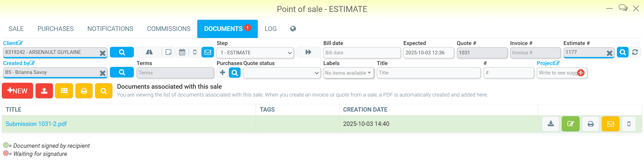Screen dimensions: 644x160
Task: Open the Step dropdown showing 1 - ESTIMATE
Action: click(255, 53)
